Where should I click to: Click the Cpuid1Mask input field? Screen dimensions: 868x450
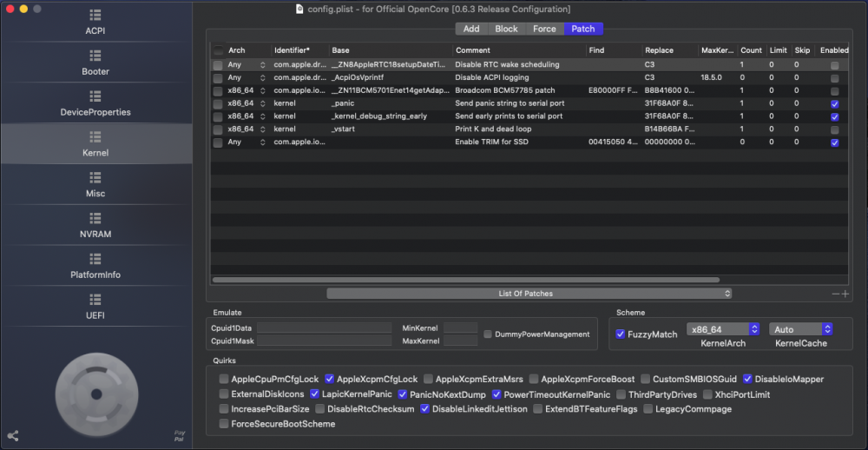[325, 341]
